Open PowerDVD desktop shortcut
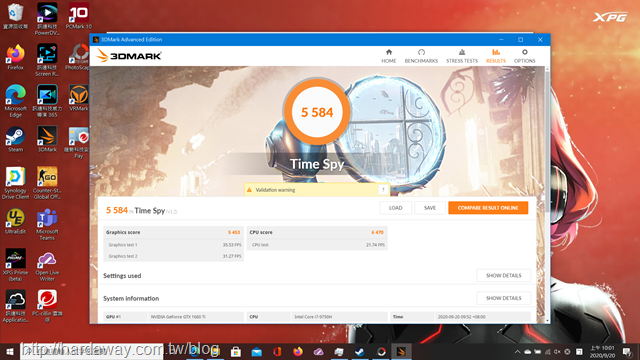The height and width of the screenshot is (360, 640). click(x=47, y=19)
